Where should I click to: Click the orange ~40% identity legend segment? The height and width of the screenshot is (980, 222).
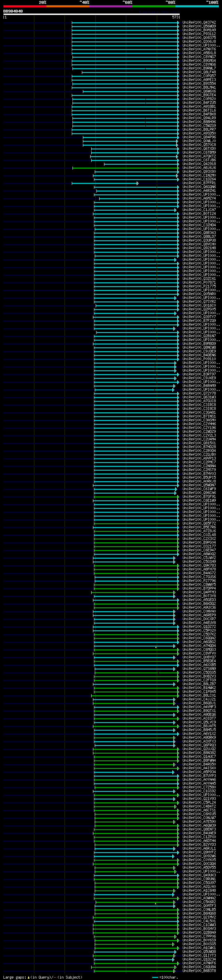[68, 6]
